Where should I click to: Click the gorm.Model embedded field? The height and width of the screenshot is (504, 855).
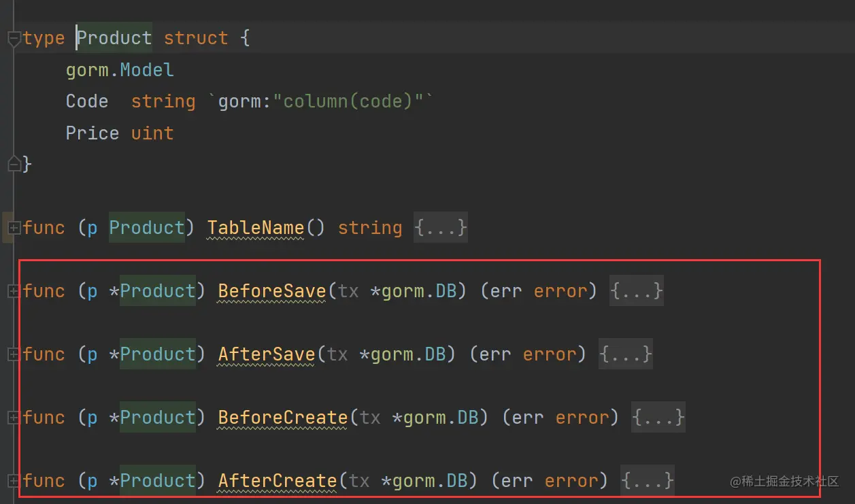(x=120, y=70)
